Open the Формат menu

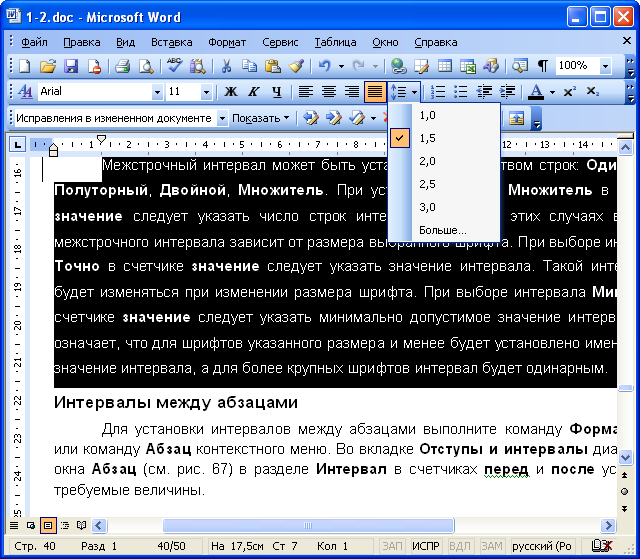click(227, 42)
